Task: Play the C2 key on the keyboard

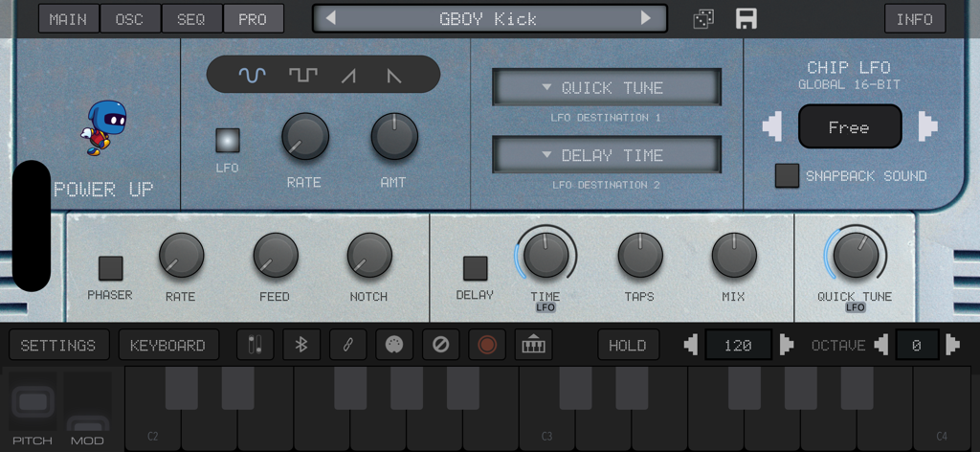Action: (x=153, y=428)
